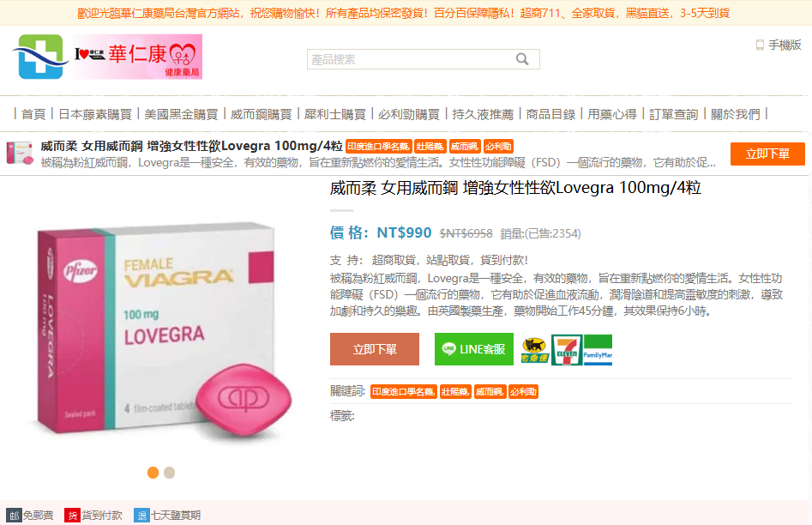The image size is (812, 525).
Task: Go to 訂單查詢 in navigation
Action: tap(674, 114)
